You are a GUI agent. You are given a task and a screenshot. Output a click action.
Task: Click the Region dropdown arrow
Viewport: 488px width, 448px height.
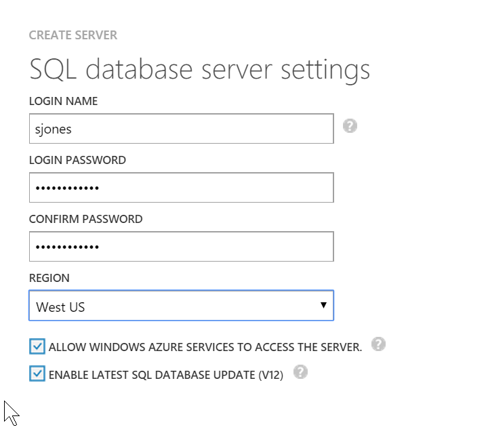[323, 306]
